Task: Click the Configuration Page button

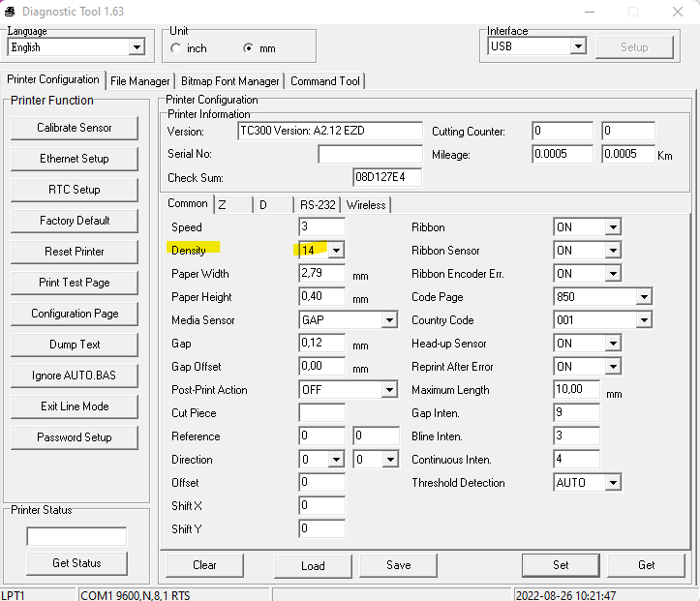Action: click(75, 314)
